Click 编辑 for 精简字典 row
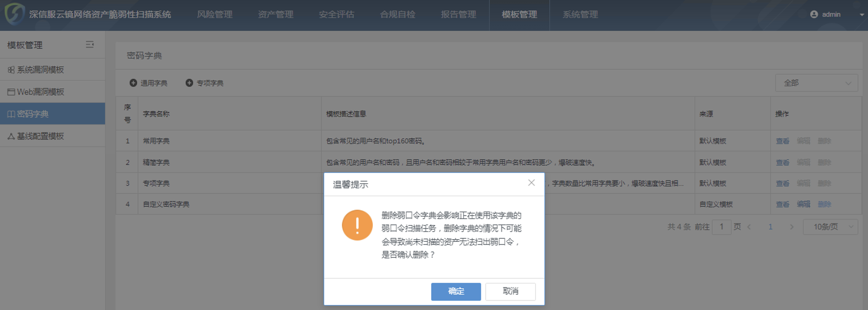 point(804,163)
